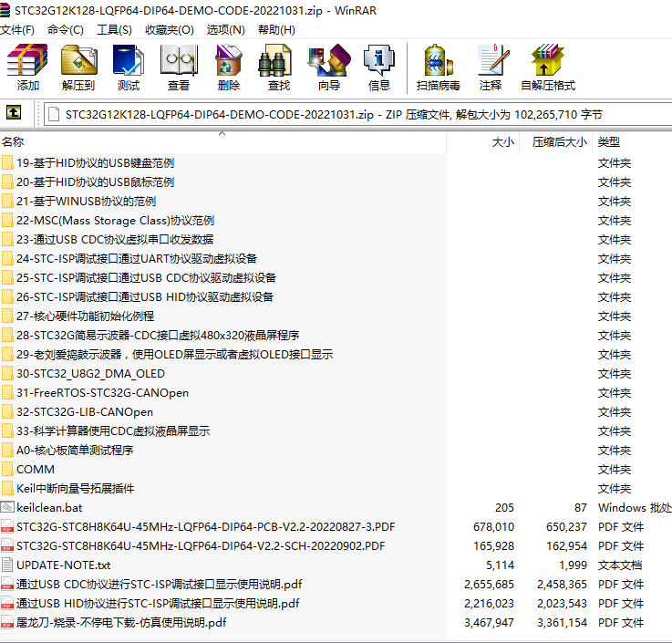Click PDF icon of STC32G PCB-V2.2 file
This screenshot has width=672, height=643.
tap(7, 527)
